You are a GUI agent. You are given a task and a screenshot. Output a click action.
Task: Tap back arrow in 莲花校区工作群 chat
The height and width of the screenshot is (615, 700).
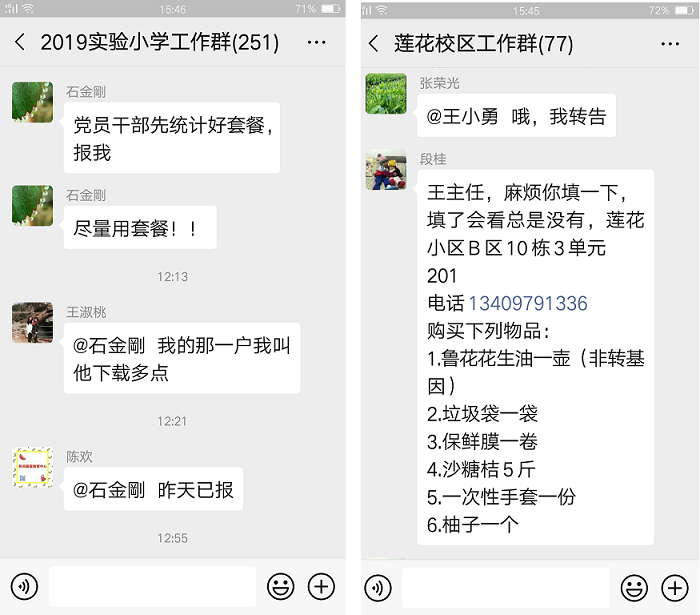(x=373, y=44)
